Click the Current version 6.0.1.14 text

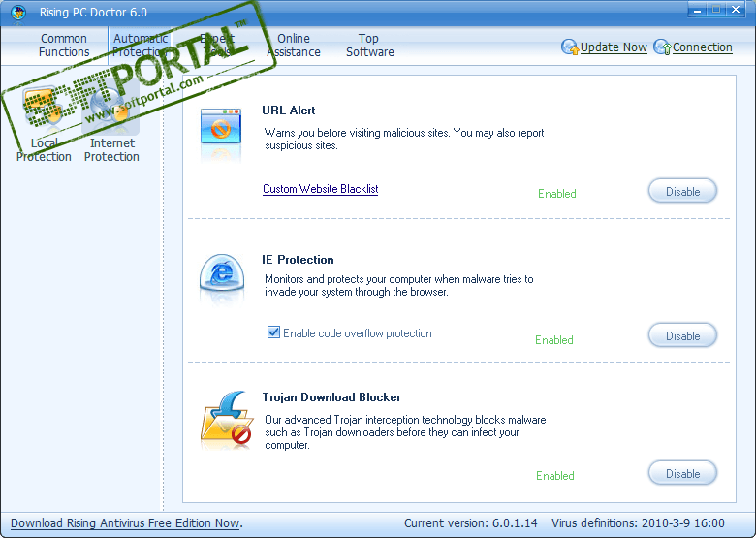(471, 523)
